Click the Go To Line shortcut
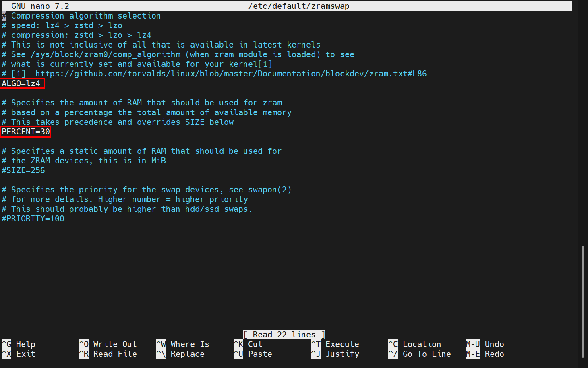Image resolution: width=588 pixels, height=368 pixels. (x=420, y=354)
